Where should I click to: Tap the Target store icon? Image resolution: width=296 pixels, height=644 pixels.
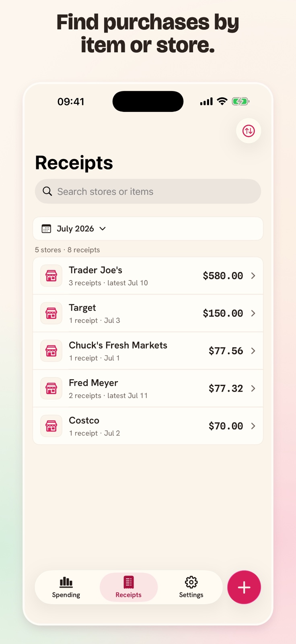click(51, 313)
